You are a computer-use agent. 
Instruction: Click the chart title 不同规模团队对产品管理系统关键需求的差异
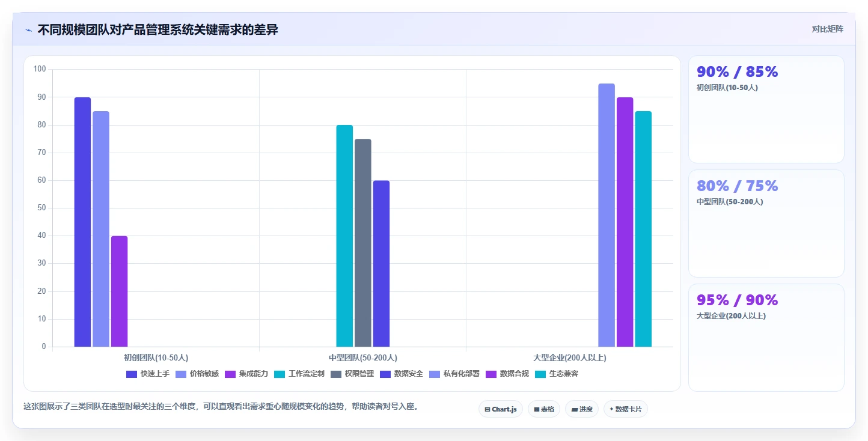[x=158, y=30]
